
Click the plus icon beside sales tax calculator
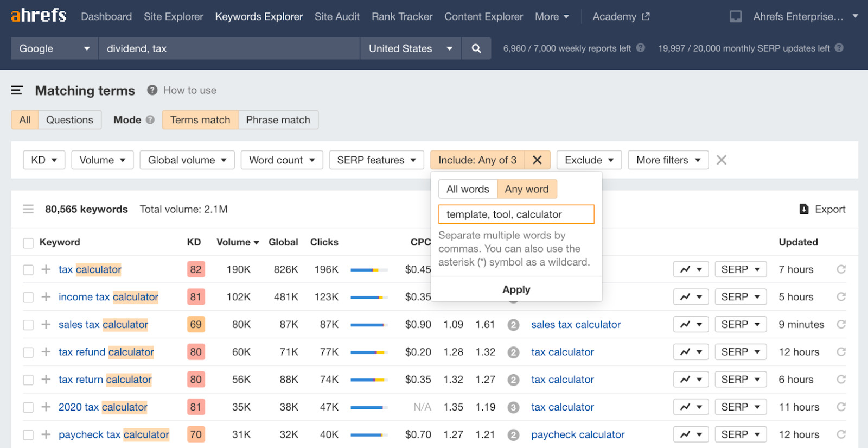[x=46, y=325]
